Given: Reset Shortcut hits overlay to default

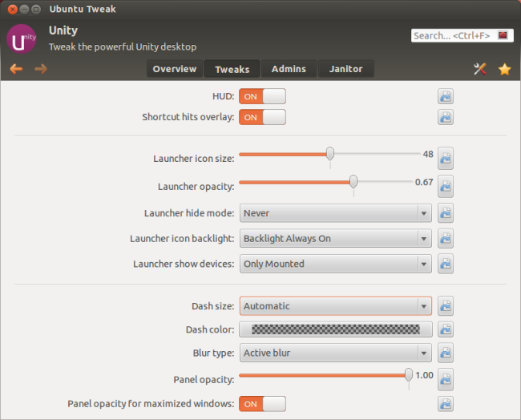Looking at the screenshot, I should click(445, 117).
